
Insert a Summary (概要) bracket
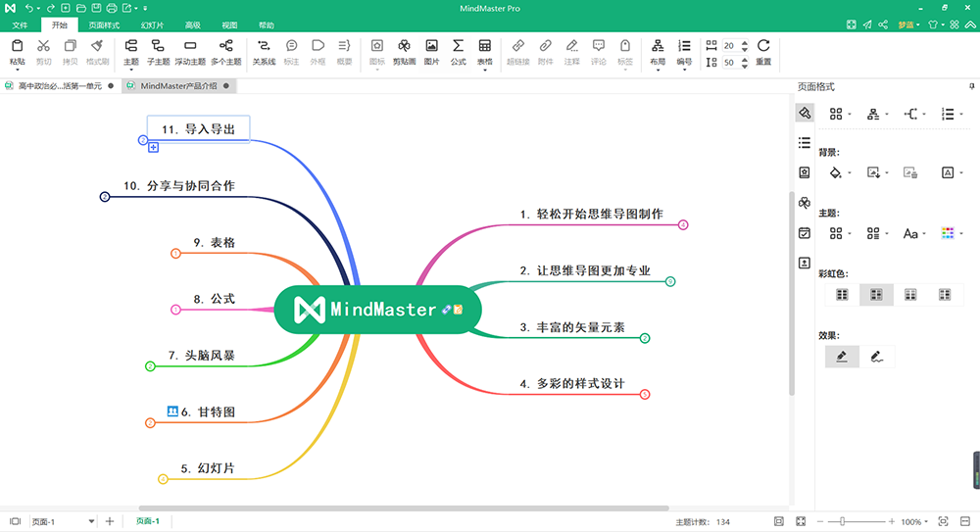(344, 52)
